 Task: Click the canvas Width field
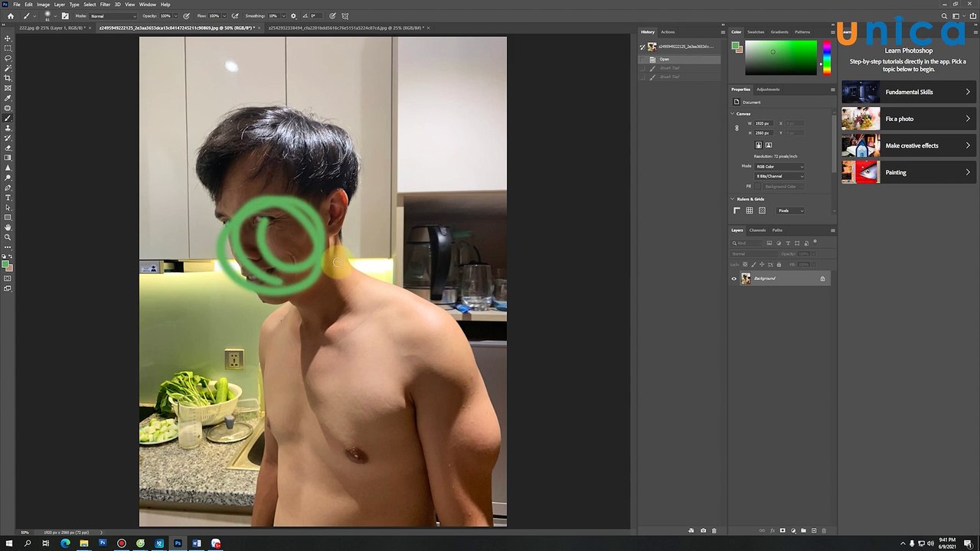point(765,123)
